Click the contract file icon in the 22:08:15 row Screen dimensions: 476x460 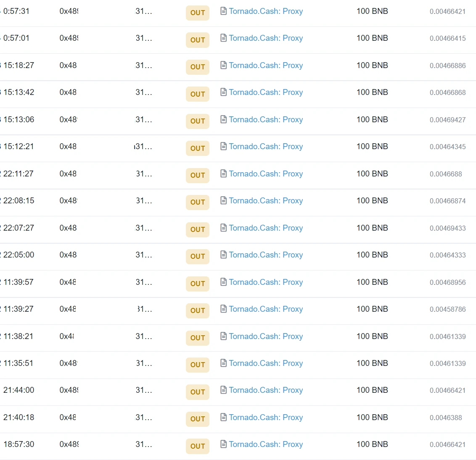pyautogui.click(x=223, y=201)
